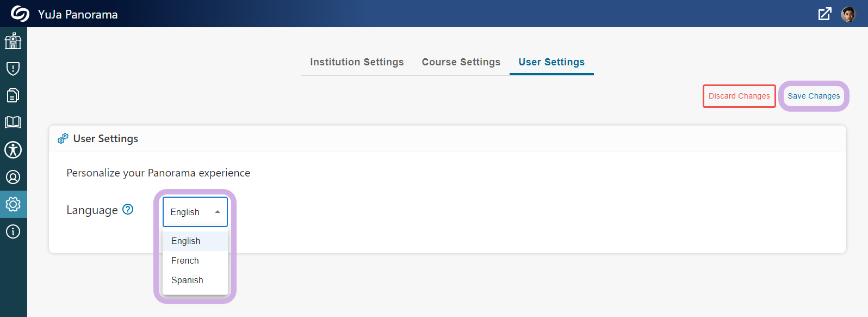The height and width of the screenshot is (317, 868).
Task: Select the settings gear sidebar icon
Action: 13,204
